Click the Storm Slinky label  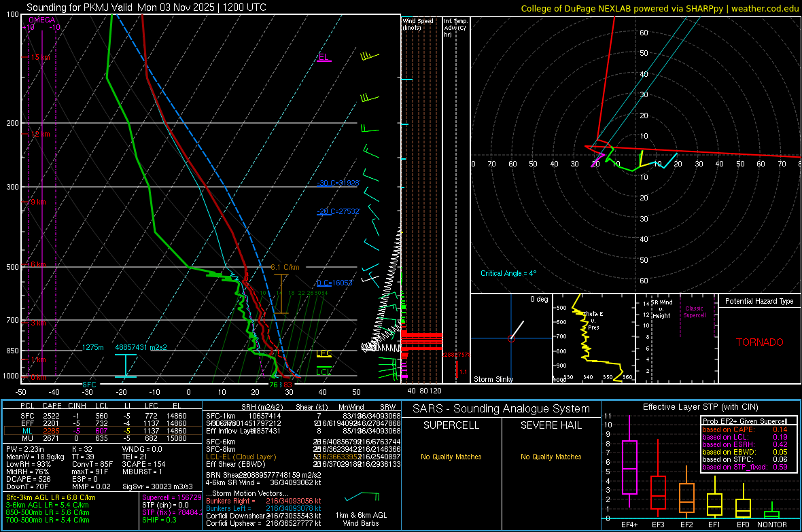[x=493, y=379]
